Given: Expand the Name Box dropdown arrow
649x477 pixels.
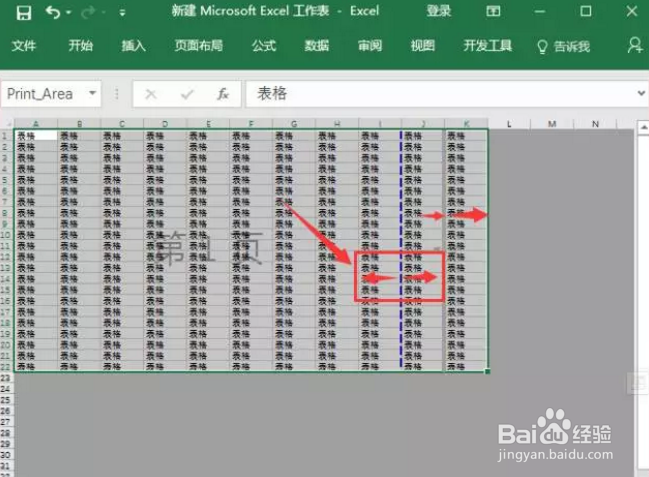Looking at the screenshot, I should tap(93, 93).
